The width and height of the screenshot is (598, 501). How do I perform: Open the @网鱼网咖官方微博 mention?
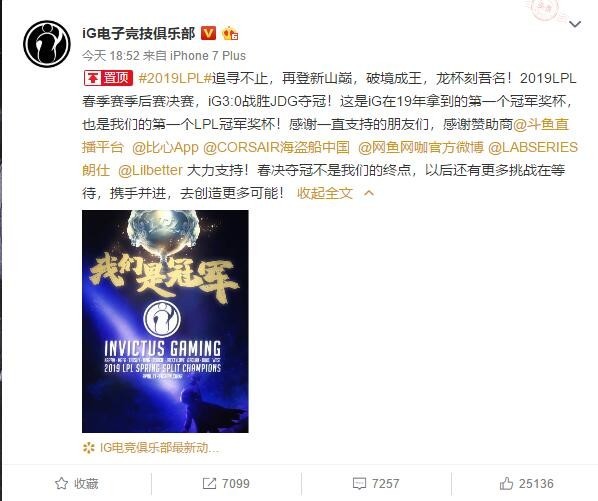pos(421,147)
